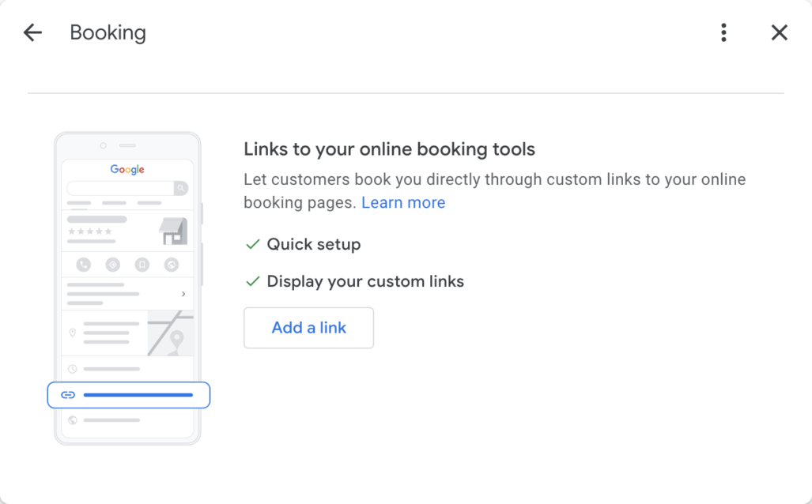The width and height of the screenshot is (812, 504).
Task: Open the three-dot more options menu
Action: click(724, 32)
